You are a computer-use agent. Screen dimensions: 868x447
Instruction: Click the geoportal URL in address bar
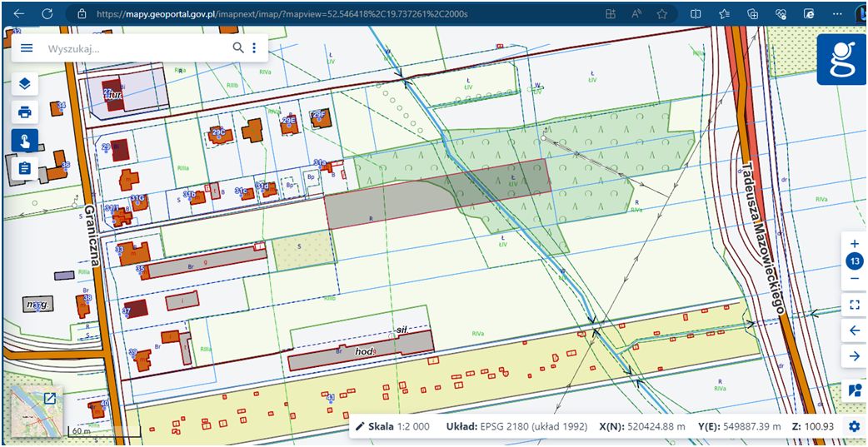coord(282,13)
